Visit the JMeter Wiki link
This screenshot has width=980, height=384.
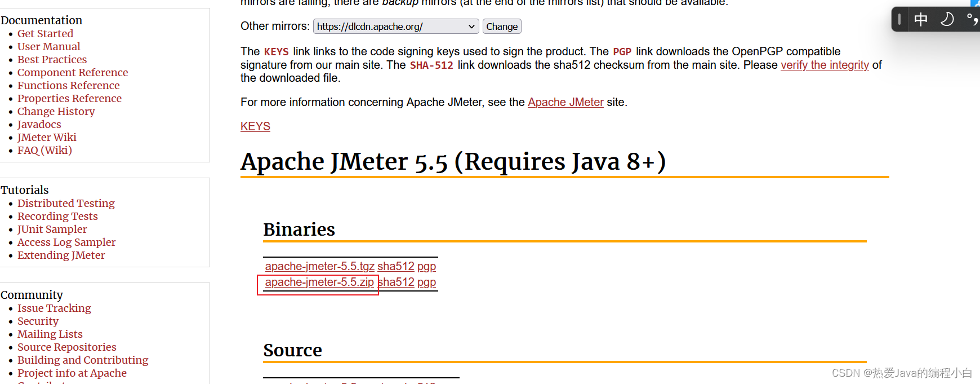coord(47,138)
